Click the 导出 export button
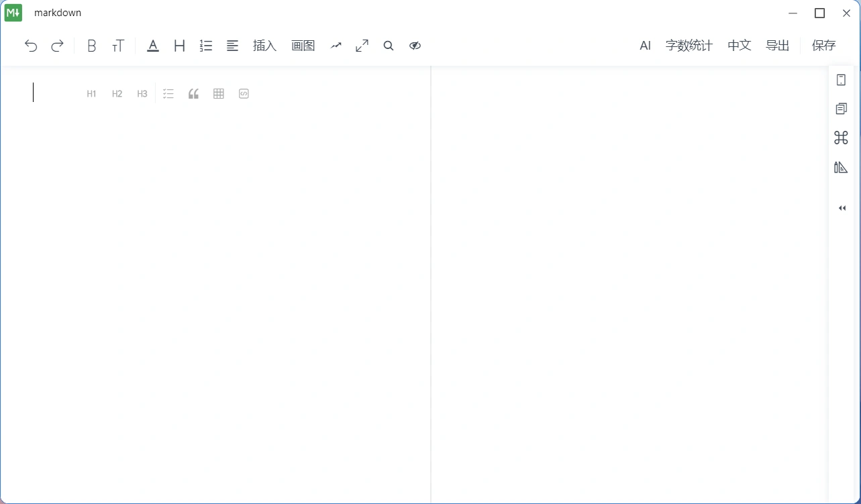The image size is (861, 504). point(777,46)
